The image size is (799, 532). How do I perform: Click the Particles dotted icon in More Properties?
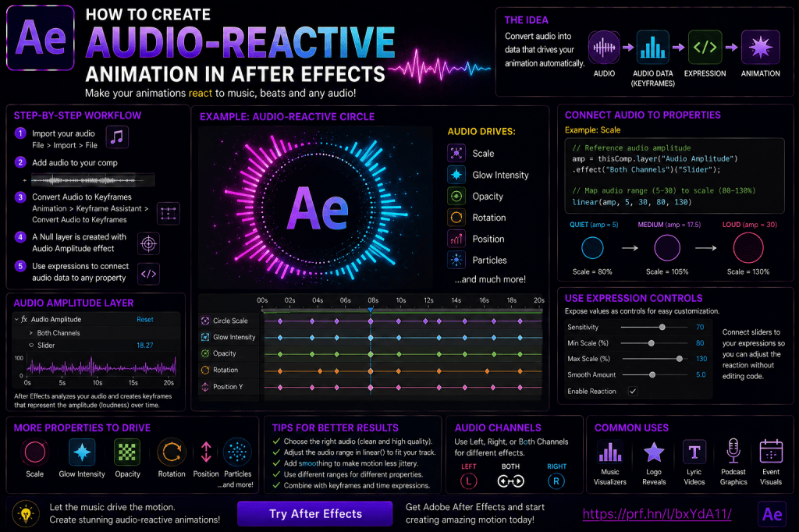click(x=237, y=452)
